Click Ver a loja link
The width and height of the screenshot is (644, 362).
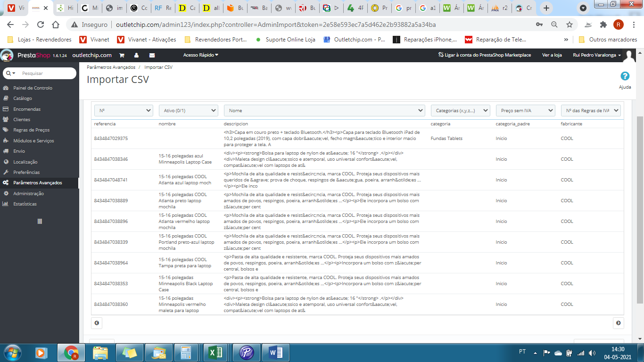(552, 55)
